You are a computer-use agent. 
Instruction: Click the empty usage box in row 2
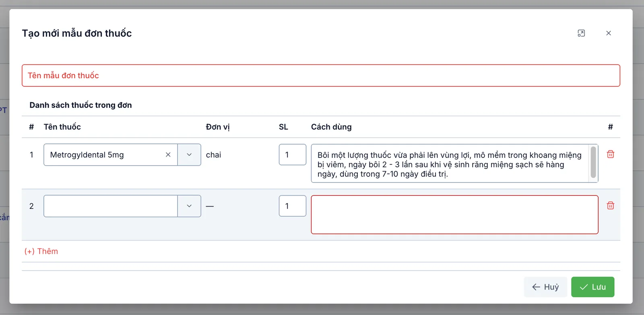pyautogui.click(x=455, y=215)
